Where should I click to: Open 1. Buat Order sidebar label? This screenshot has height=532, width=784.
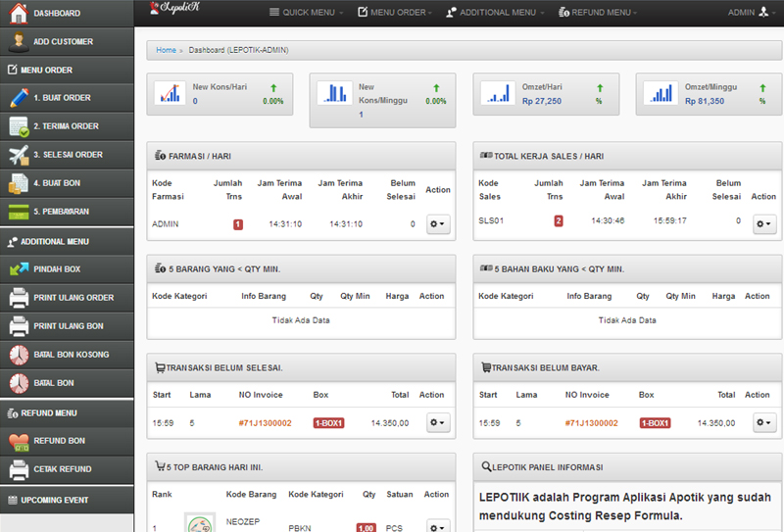click(x=62, y=98)
